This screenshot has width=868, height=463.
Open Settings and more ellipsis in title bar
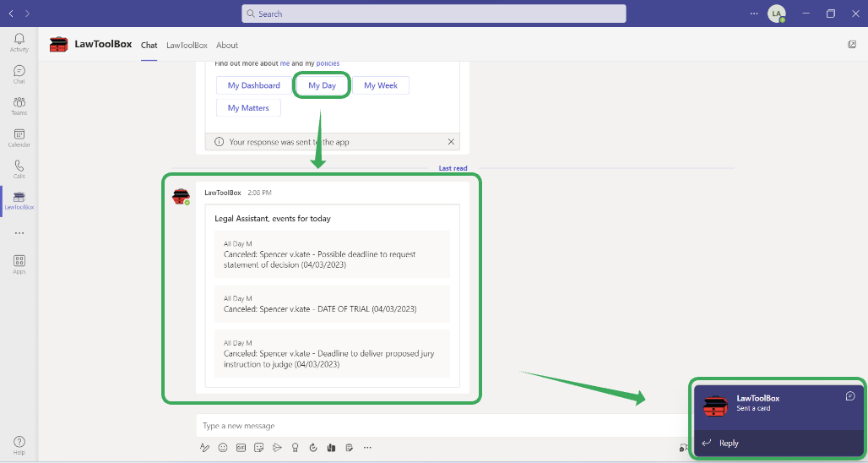[x=754, y=14]
